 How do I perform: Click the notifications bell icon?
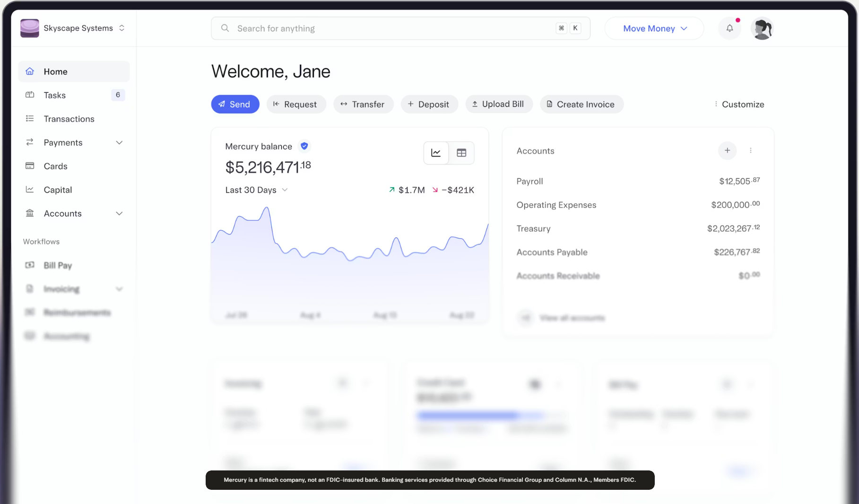click(729, 28)
